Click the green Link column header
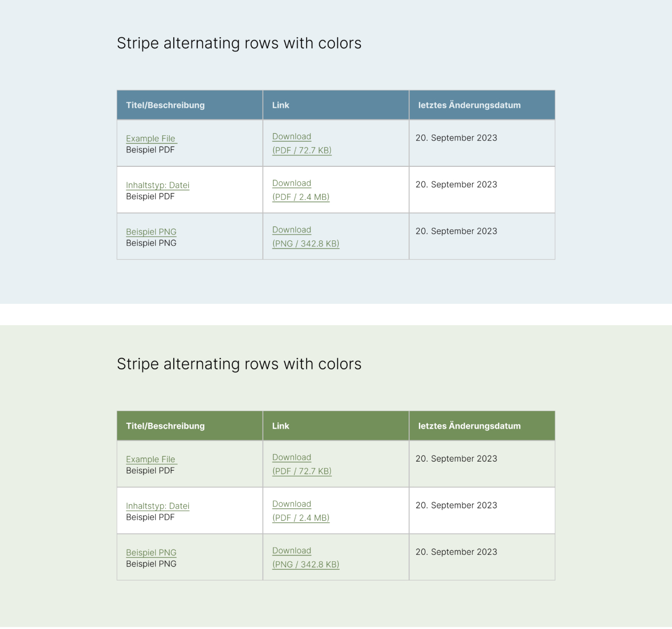The image size is (672, 629). [x=281, y=426]
